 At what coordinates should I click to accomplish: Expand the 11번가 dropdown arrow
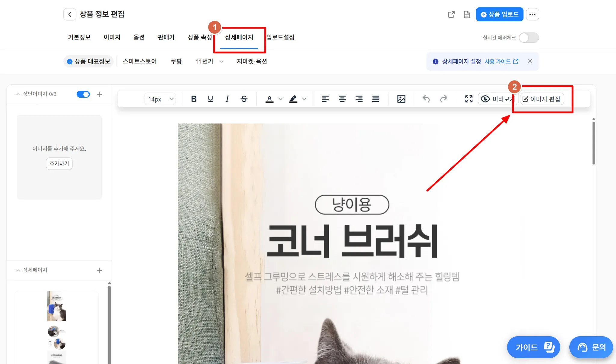point(222,61)
